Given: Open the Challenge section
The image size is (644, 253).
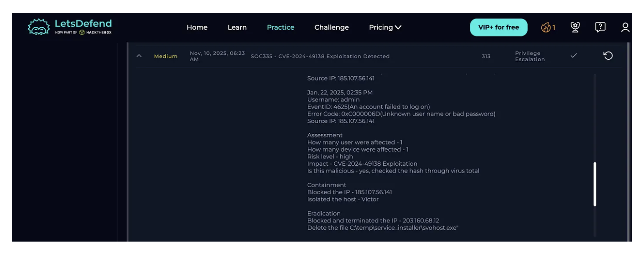Looking at the screenshot, I should (x=332, y=27).
